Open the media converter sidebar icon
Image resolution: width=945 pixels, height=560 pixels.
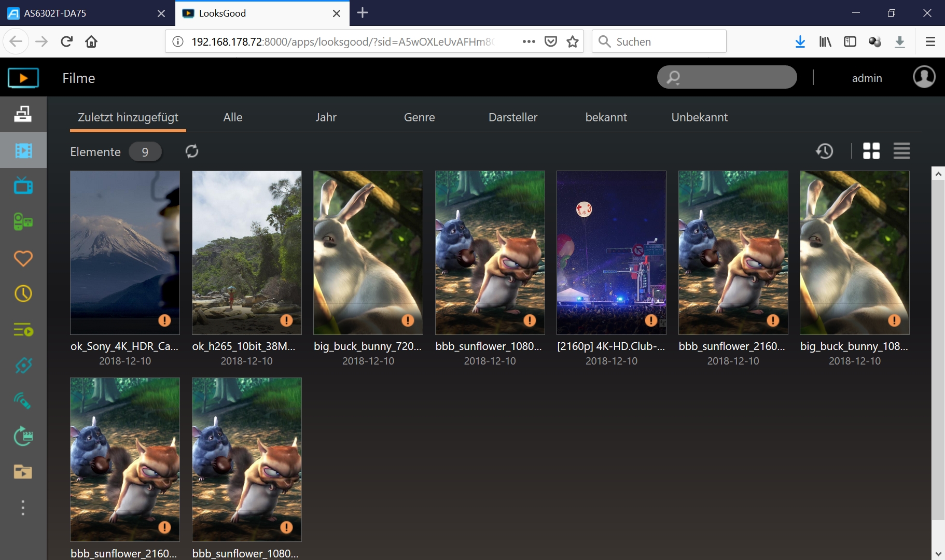[x=23, y=436]
